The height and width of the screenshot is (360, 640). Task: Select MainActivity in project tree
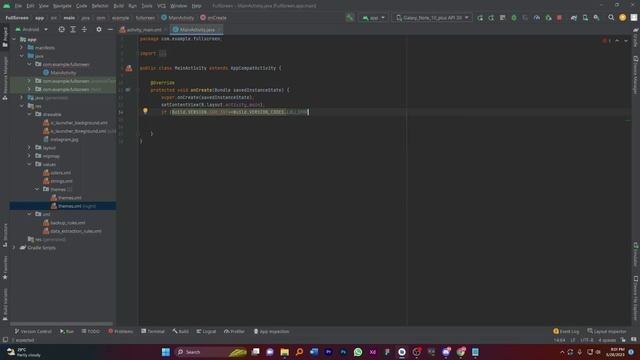point(60,73)
